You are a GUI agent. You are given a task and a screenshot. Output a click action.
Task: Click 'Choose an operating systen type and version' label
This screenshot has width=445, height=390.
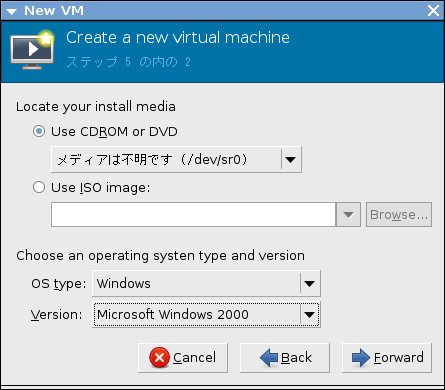pos(160,256)
